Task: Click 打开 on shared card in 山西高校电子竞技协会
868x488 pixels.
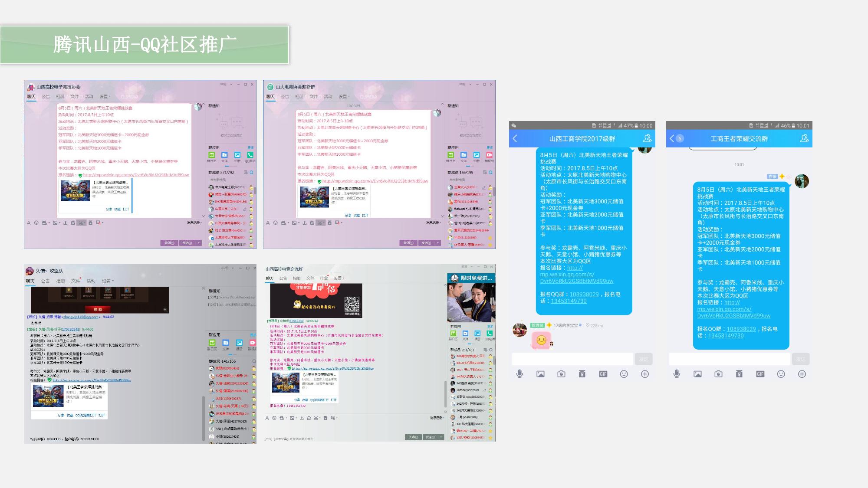Action: [126, 209]
